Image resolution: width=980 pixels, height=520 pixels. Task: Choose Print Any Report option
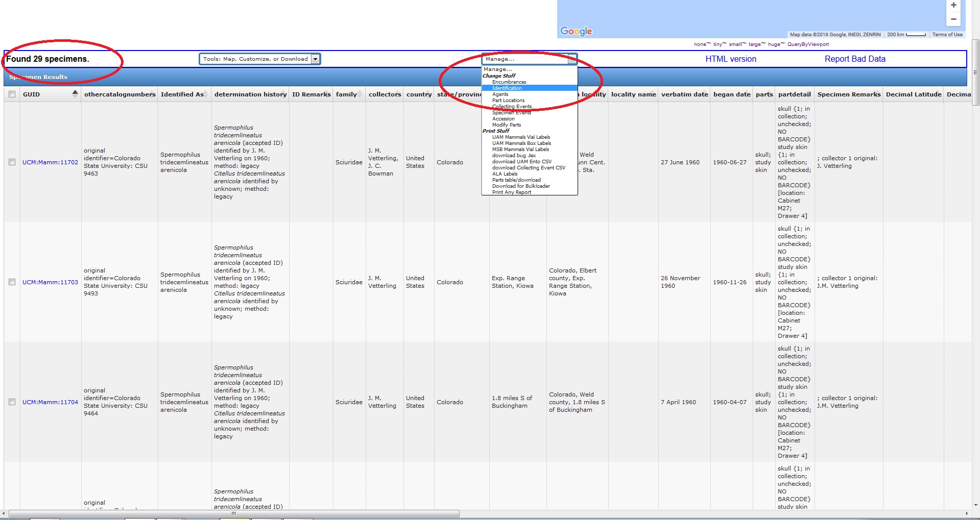[511, 192]
